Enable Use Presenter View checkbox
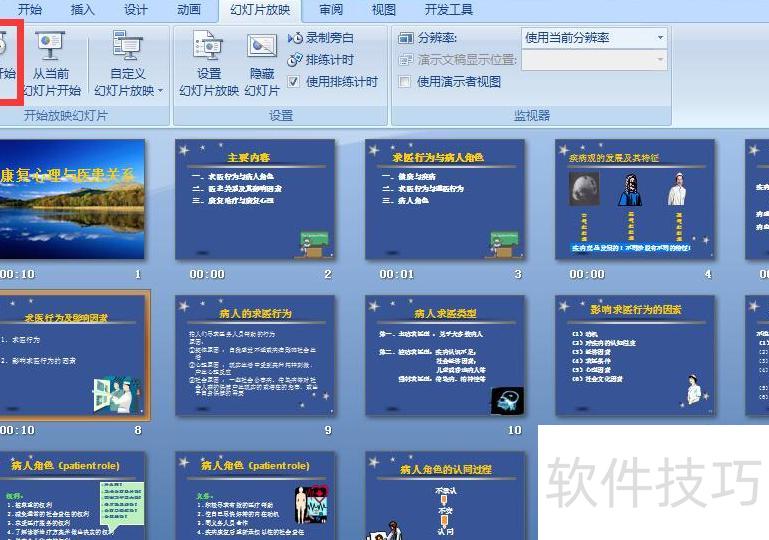769x540 pixels. pos(405,82)
